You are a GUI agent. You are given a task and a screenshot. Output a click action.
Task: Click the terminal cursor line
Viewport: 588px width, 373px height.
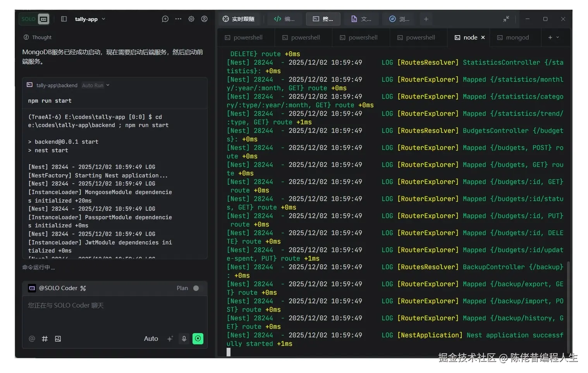[x=229, y=352]
